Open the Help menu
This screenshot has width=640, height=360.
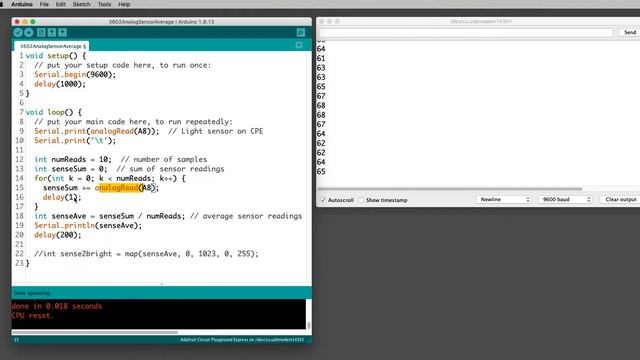pos(124,4)
